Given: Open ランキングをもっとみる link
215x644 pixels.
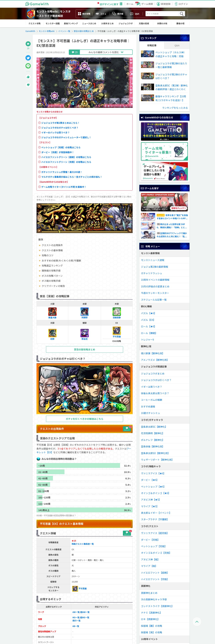Looking at the screenshot, I should [x=175, y=108].
